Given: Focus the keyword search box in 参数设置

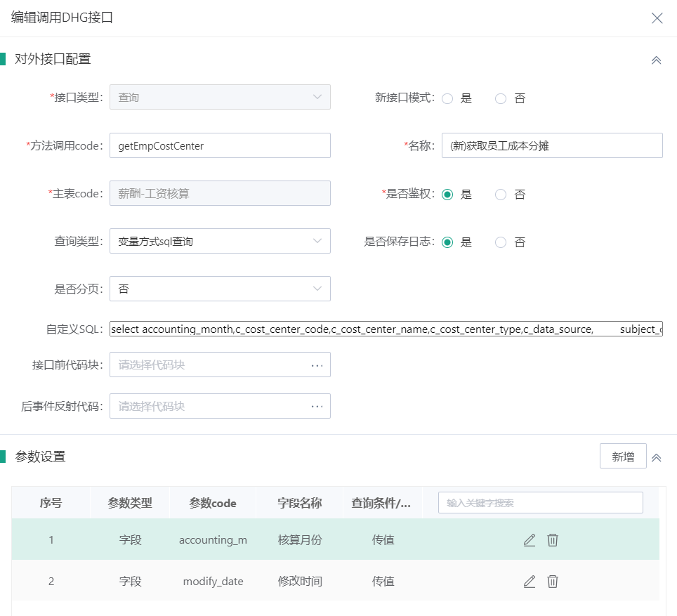Looking at the screenshot, I should click(541, 502).
